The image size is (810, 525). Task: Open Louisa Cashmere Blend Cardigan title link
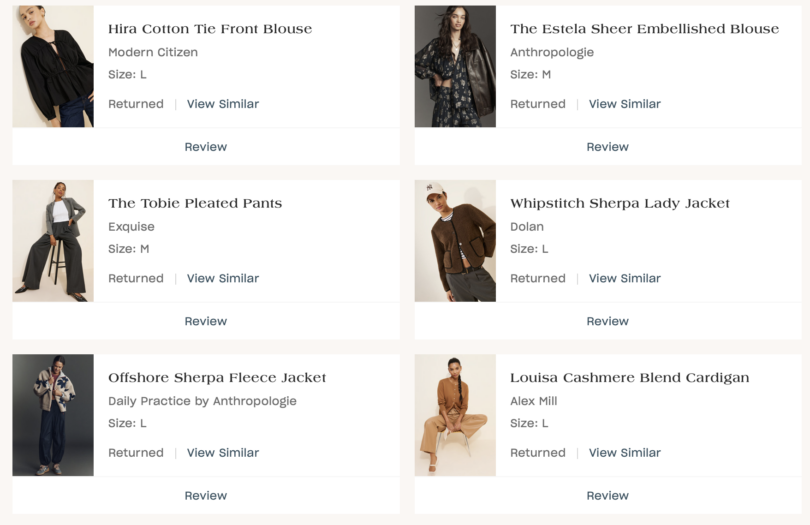click(629, 378)
